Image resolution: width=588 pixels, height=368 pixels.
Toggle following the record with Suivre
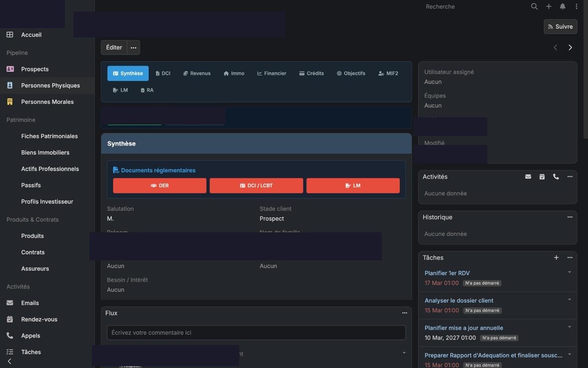click(560, 26)
